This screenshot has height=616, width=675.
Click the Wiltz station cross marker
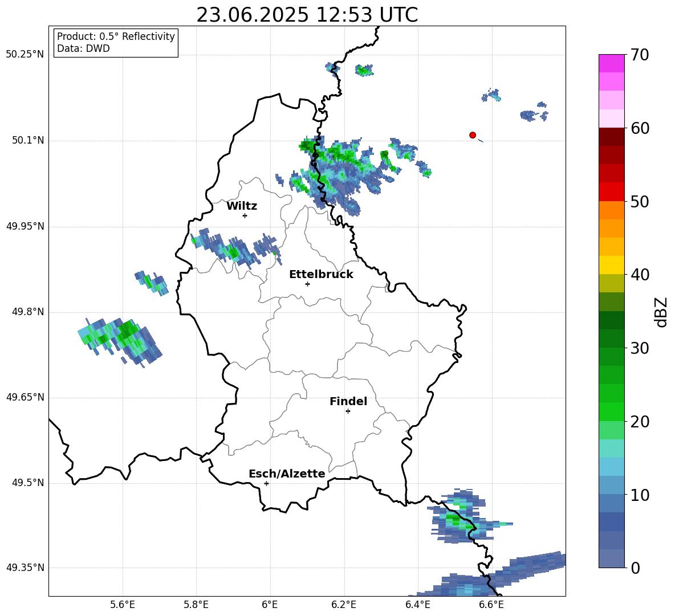coord(245,215)
